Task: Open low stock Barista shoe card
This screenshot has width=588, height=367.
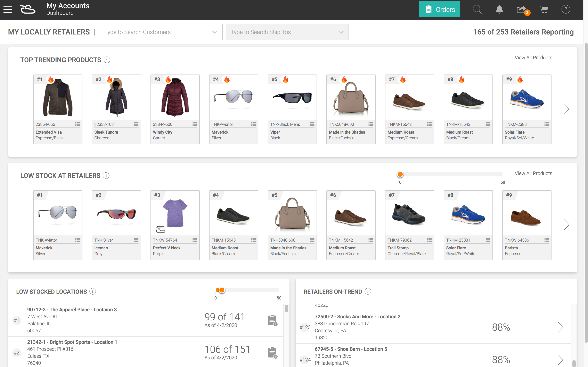Action: pyautogui.click(x=527, y=225)
